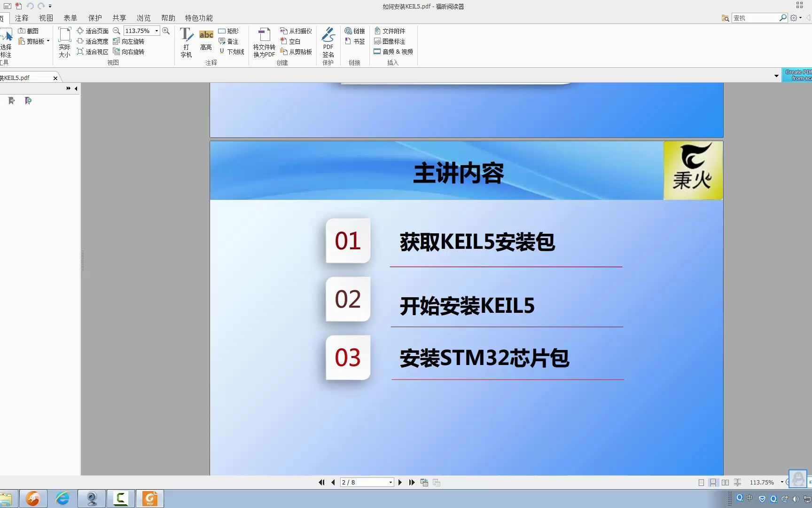Open the 视图 menu
This screenshot has width=812, height=508.
point(46,18)
